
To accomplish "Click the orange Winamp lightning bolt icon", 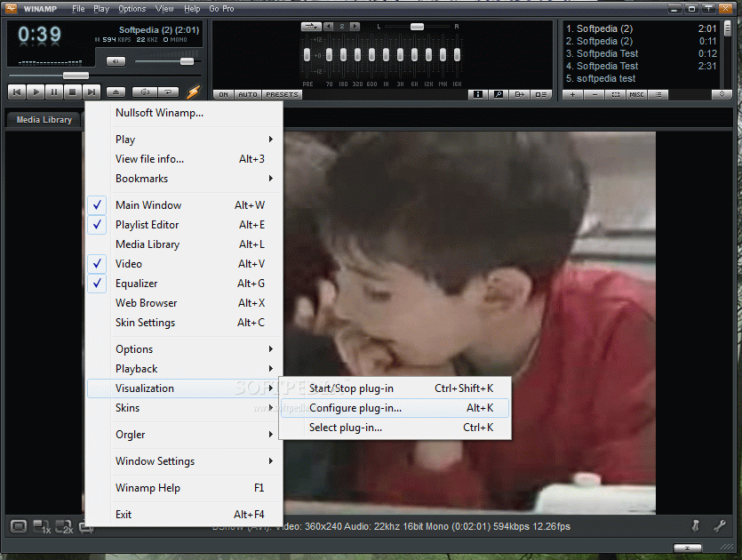I will click(193, 92).
